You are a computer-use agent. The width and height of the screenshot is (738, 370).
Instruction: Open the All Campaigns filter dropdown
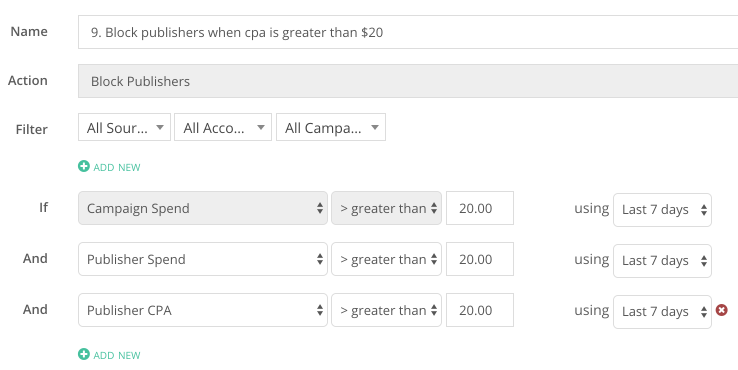(x=331, y=127)
